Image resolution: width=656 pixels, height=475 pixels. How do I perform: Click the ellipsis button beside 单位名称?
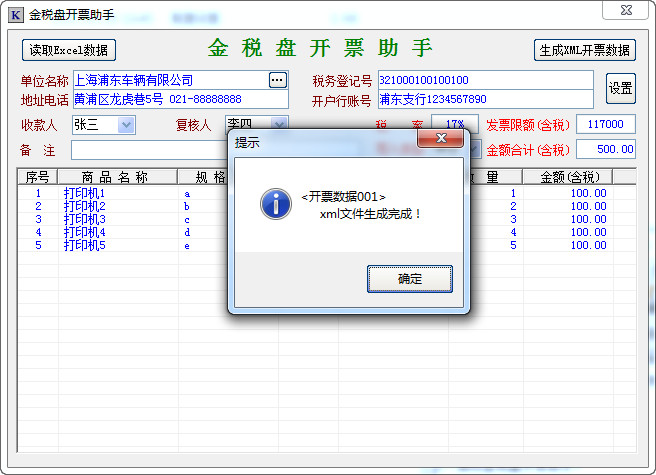tap(278, 80)
